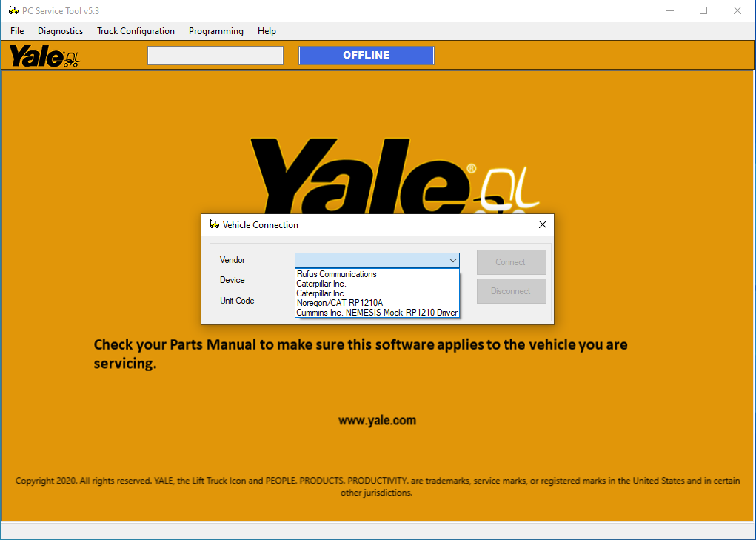The height and width of the screenshot is (540, 756).
Task: Click the www.yale.com web address
Action: [x=377, y=420]
